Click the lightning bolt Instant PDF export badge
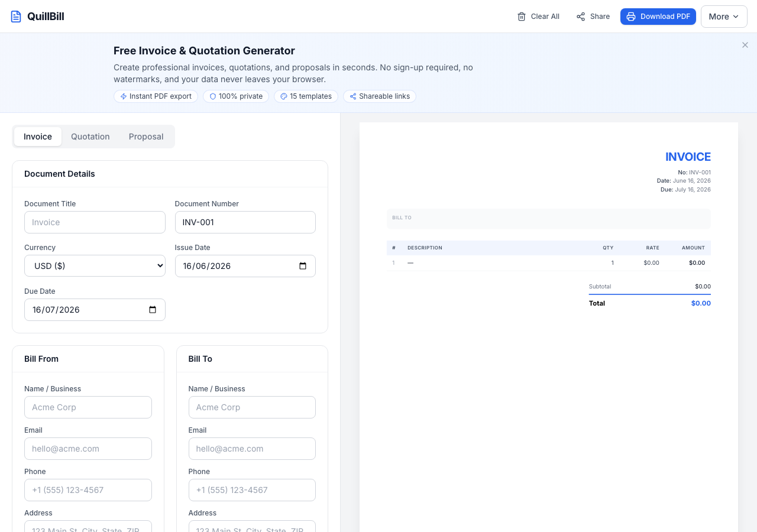 (156, 96)
